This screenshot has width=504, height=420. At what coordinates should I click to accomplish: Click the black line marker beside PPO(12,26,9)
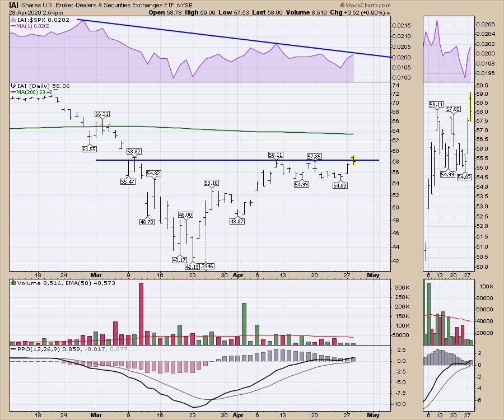point(13,349)
